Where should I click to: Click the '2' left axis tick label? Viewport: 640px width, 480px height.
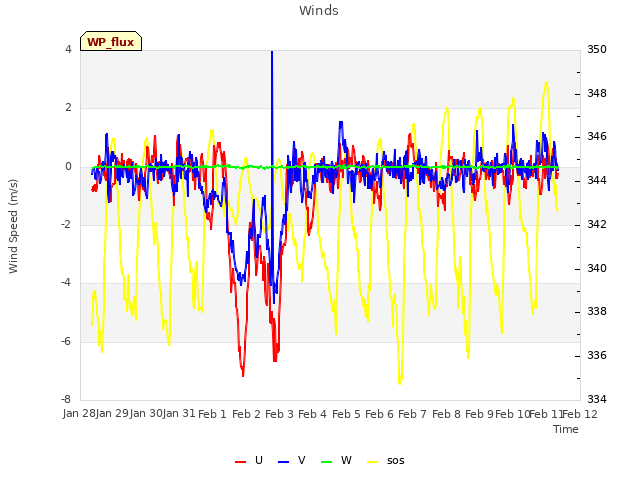tap(68, 108)
